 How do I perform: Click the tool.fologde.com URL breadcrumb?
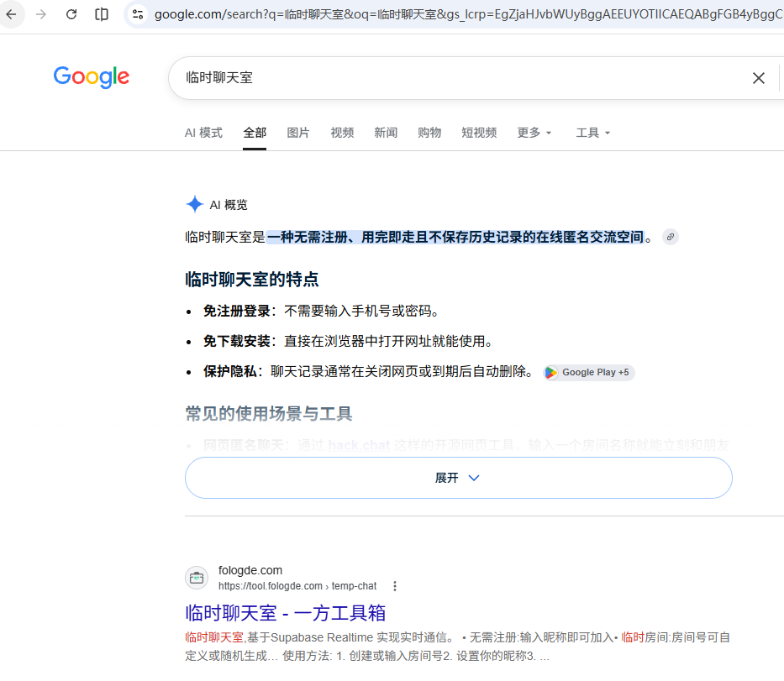pos(297,586)
